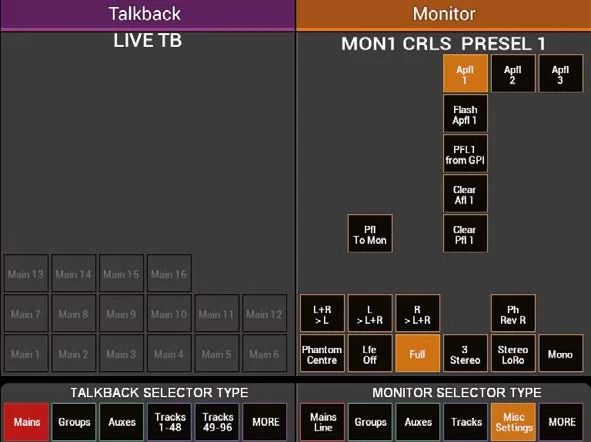Image resolution: width=591 pixels, height=442 pixels.
Task: Click Main 13 talkback button
Action: point(26,274)
